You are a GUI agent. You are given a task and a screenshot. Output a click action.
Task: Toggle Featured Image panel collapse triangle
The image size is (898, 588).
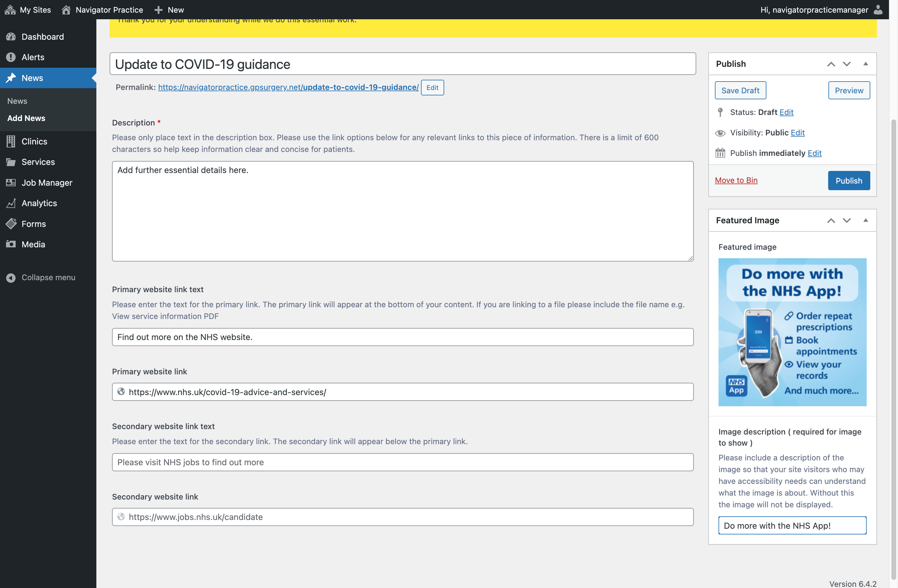pyautogui.click(x=866, y=220)
